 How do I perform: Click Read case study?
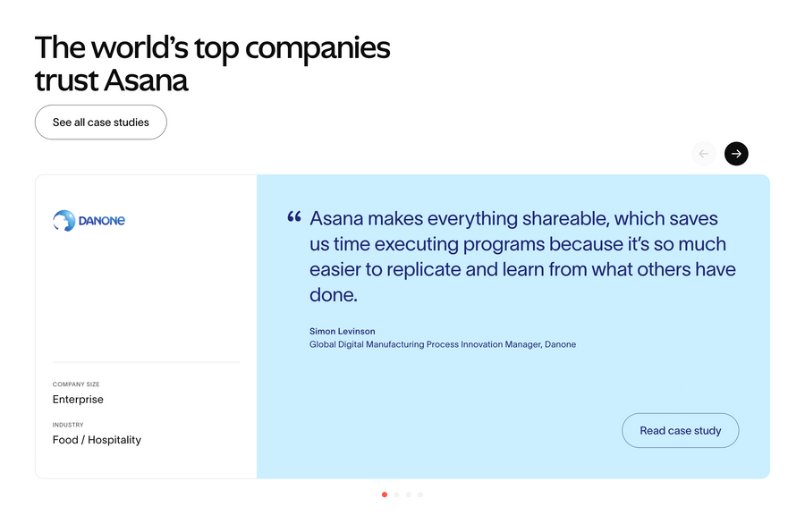click(x=680, y=430)
